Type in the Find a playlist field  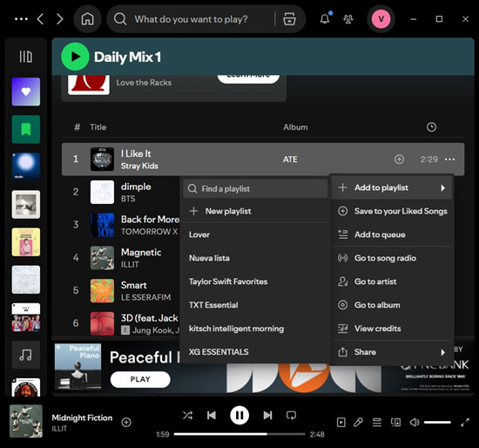(255, 188)
